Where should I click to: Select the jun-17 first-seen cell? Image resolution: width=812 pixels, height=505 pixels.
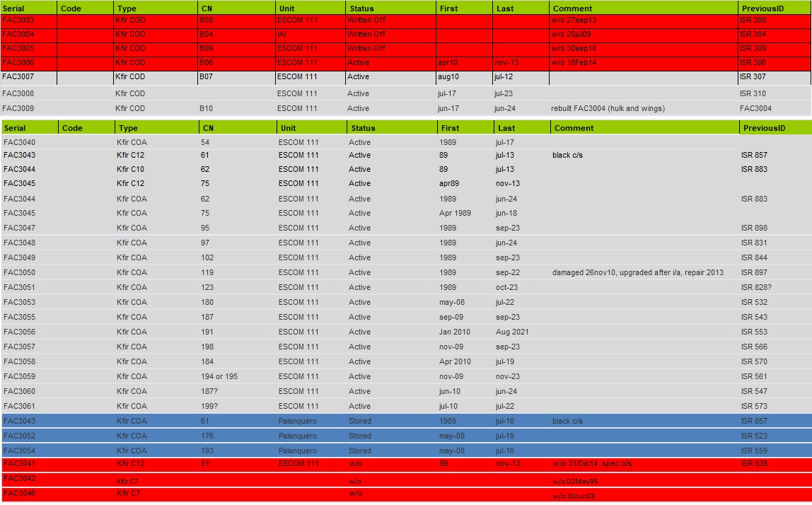[448, 109]
